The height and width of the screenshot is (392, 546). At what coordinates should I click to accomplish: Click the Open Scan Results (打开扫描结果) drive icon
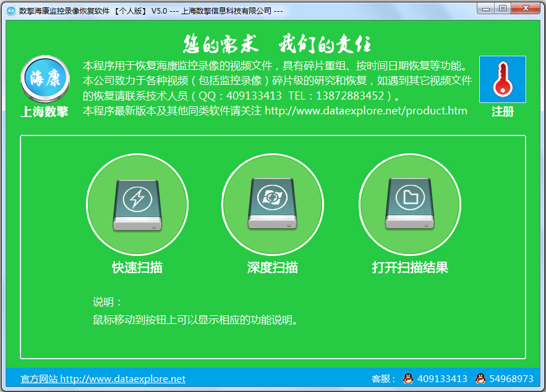click(x=410, y=204)
